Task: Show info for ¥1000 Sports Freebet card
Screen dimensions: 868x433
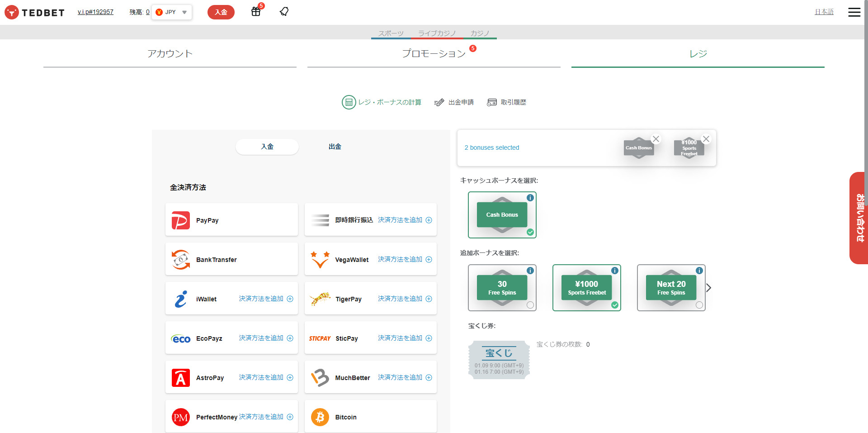Action: click(x=615, y=271)
